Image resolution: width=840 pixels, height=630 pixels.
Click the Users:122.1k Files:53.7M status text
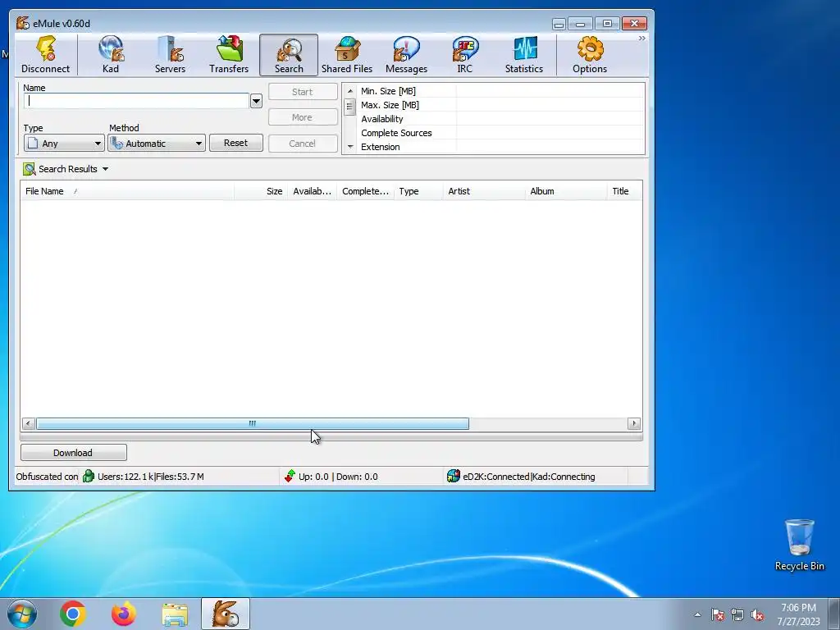pos(151,477)
